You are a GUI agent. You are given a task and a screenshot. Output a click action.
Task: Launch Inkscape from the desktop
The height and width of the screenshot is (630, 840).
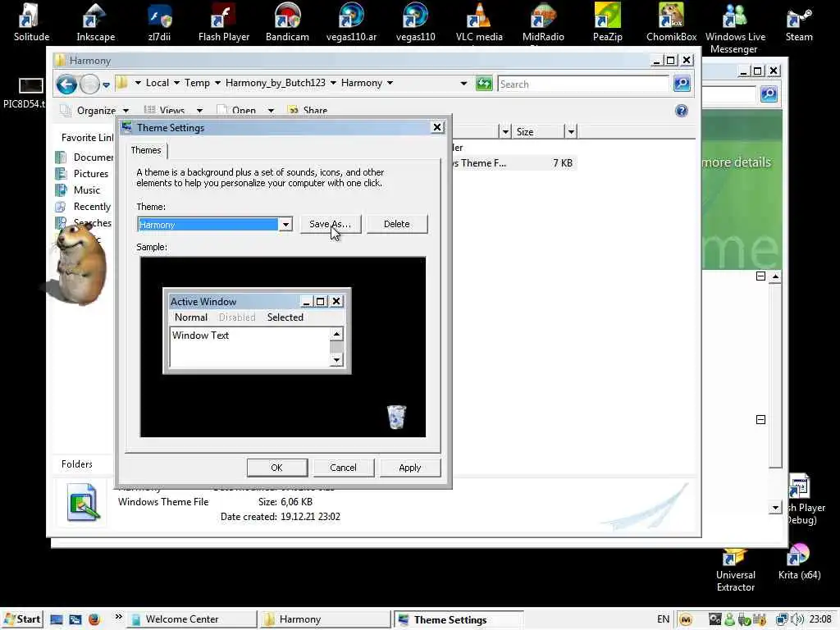[x=95, y=22]
